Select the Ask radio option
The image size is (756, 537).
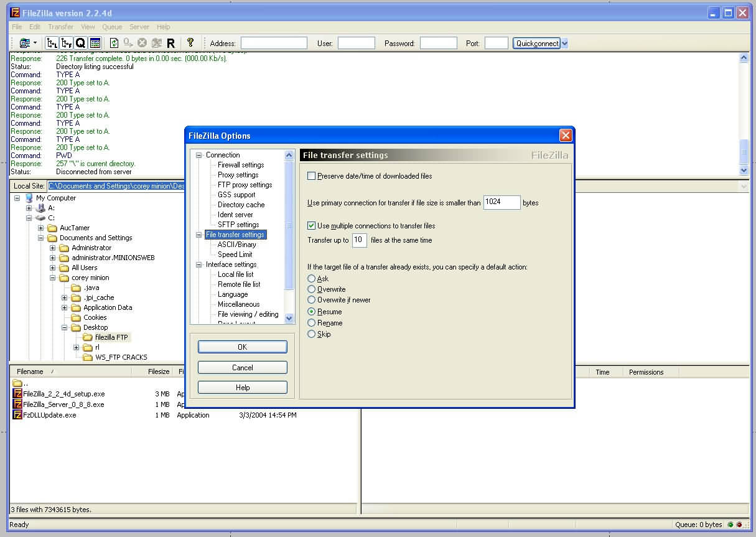pos(312,278)
